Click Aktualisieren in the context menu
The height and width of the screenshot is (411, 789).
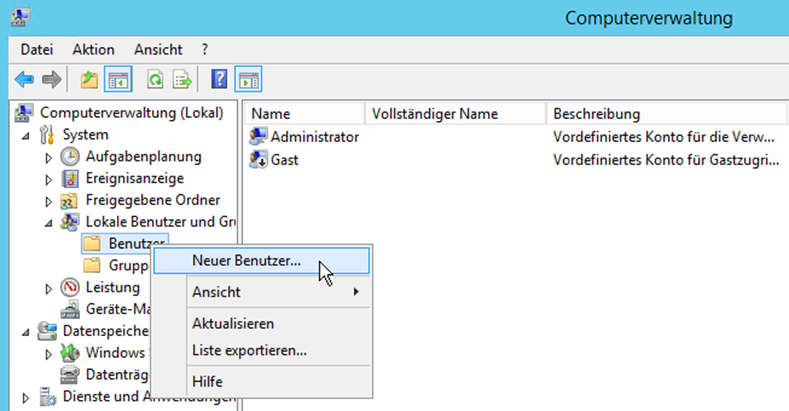[232, 323]
